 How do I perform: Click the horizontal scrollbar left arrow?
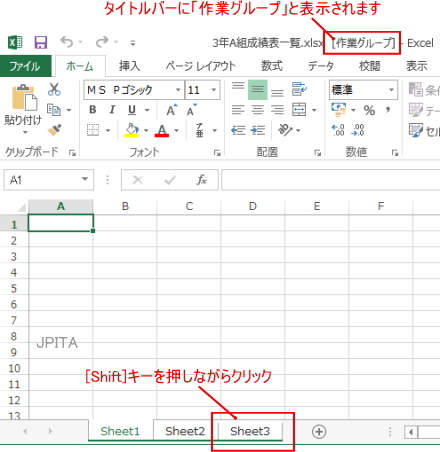(411, 432)
